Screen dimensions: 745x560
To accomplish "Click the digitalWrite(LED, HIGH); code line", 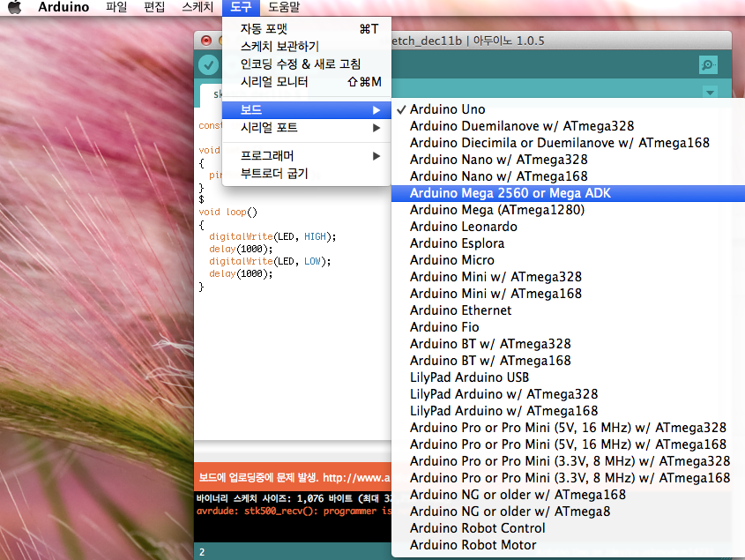I will point(272,236).
